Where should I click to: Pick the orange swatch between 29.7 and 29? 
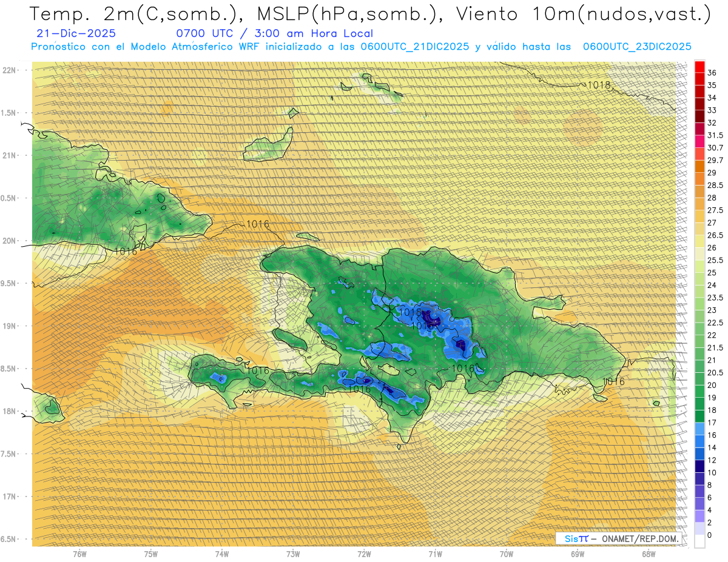coord(699,167)
